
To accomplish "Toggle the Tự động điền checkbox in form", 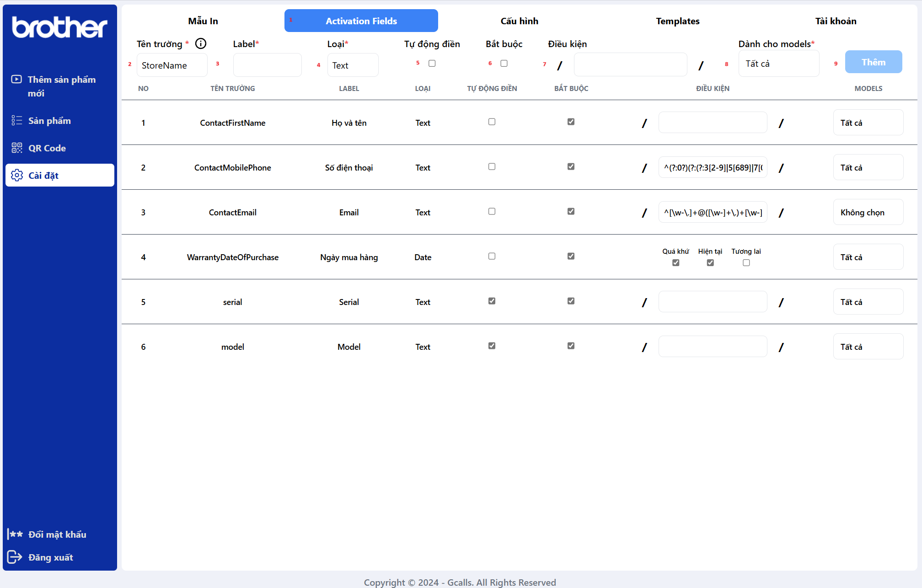I will [432, 64].
